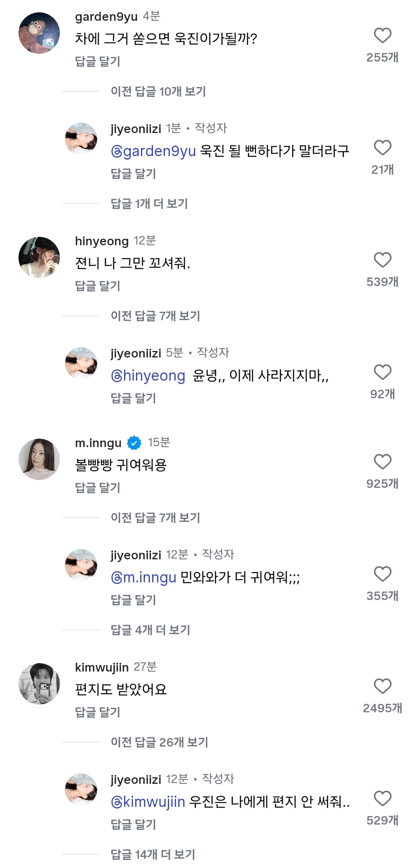Screen dimensions: 415x868
Task: Open the @m.inngu mention link
Action: (x=144, y=577)
